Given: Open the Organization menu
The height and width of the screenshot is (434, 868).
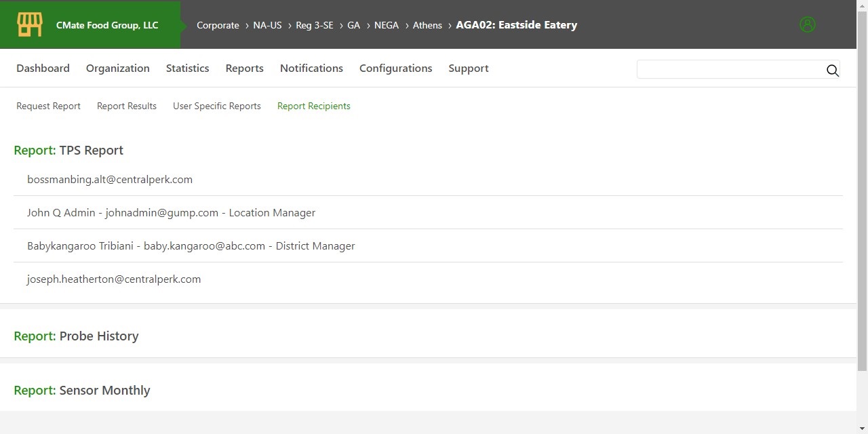Looking at the screenshot, I should (117, 68).
